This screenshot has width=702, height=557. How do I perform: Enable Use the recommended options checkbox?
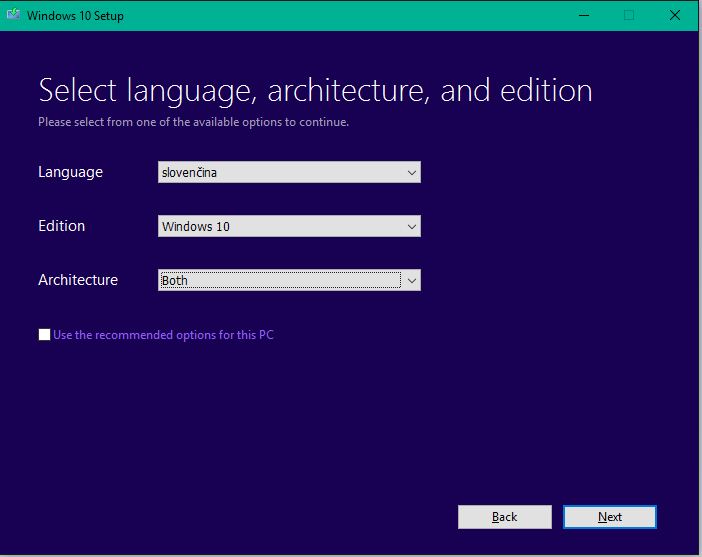pos(44,334)
